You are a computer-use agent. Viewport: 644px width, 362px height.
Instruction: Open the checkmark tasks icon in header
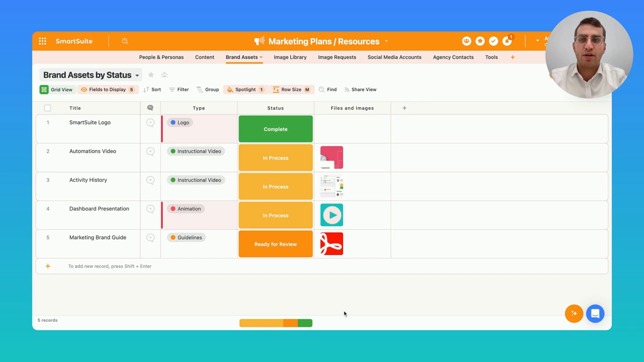click(494, 41)
